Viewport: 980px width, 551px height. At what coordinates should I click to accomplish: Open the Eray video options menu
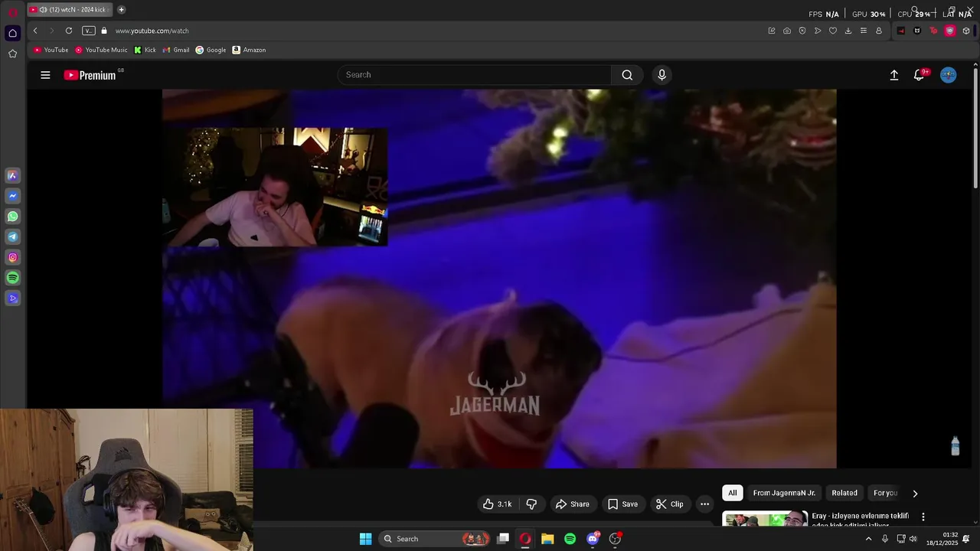[x=923, y=517]
